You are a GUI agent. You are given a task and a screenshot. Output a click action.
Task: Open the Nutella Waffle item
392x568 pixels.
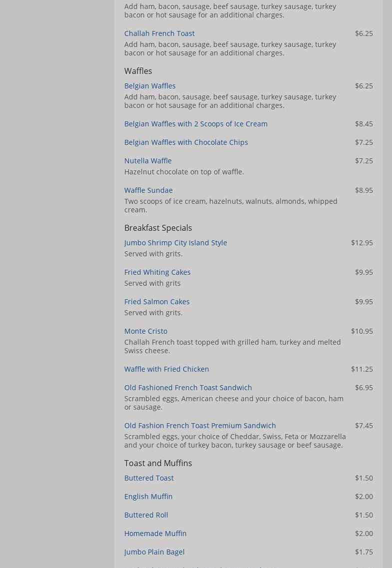click(x=148, y=161)
